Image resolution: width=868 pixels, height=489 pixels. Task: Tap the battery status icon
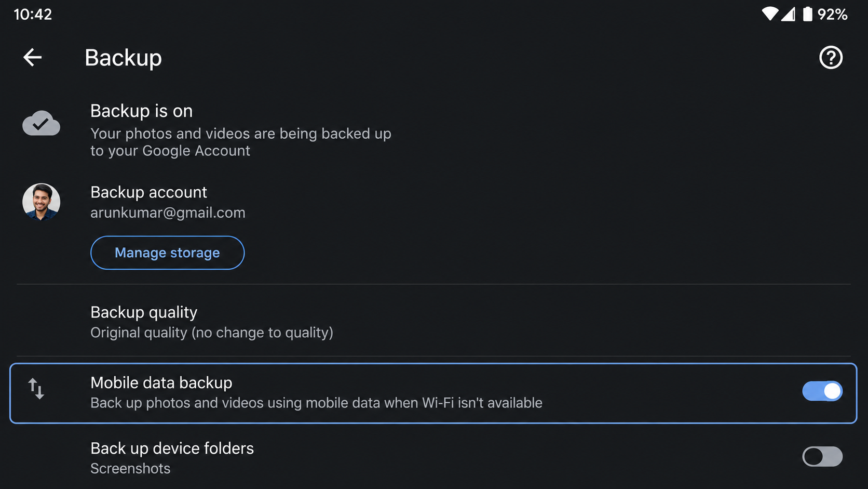click(807, 14)
